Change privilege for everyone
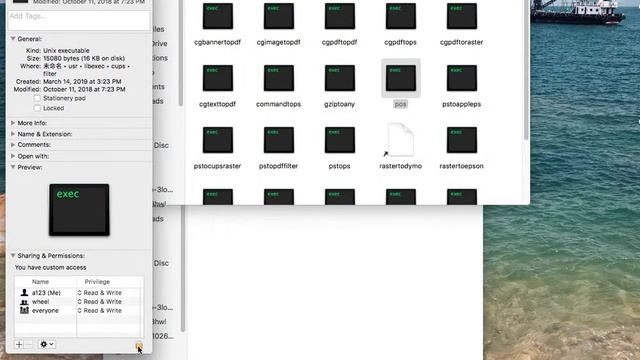This screenshot has width=640, height=360. [x=100, y=311]
